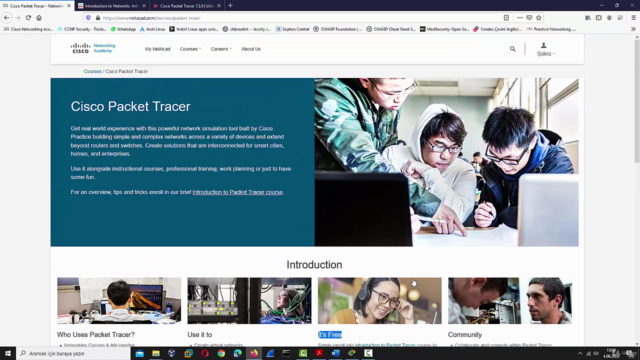Click the browser Back arrow button
Image resolution: width=640 pixels, height=360 pixels.
point(7,18)
